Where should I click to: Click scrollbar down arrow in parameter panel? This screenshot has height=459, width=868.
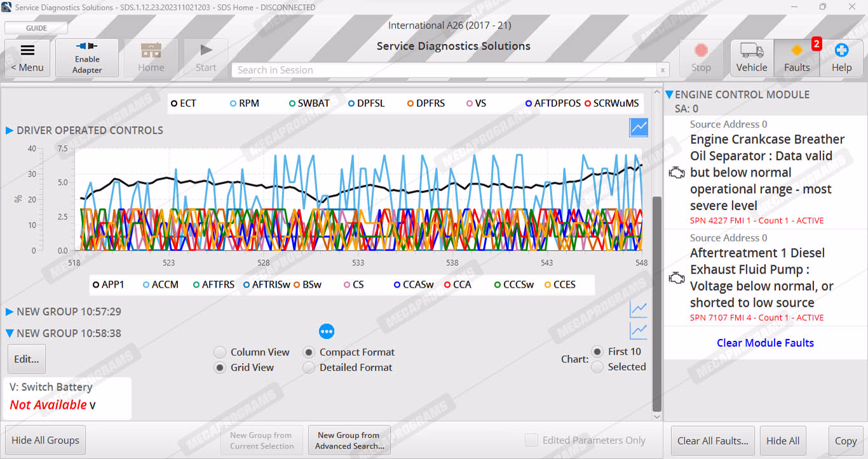(657, 416)
